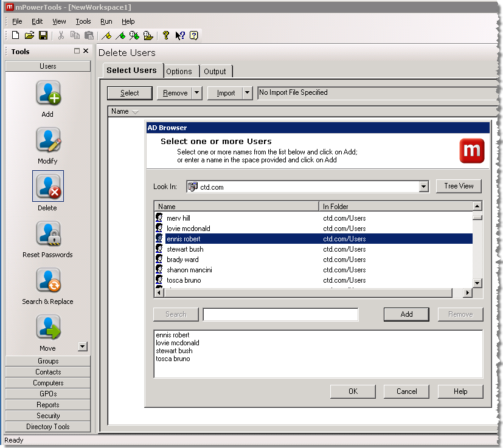This screenshot has height=448, width=503.
Task: Expand the Groups tool section
Action: [48, 361]
